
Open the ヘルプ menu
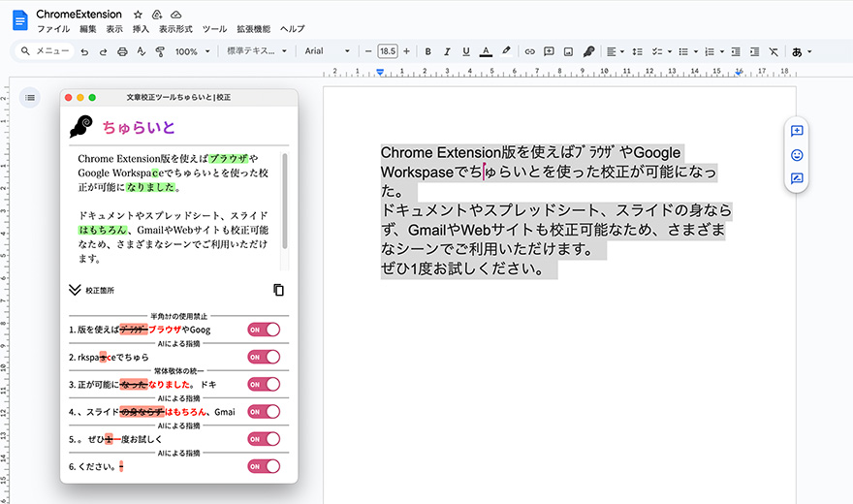click(293, 29)
